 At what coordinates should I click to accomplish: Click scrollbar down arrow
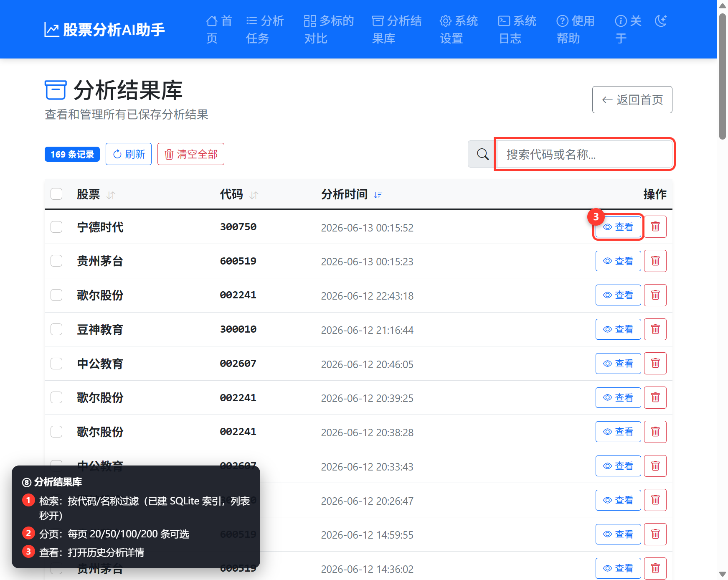tap(723, 574)
